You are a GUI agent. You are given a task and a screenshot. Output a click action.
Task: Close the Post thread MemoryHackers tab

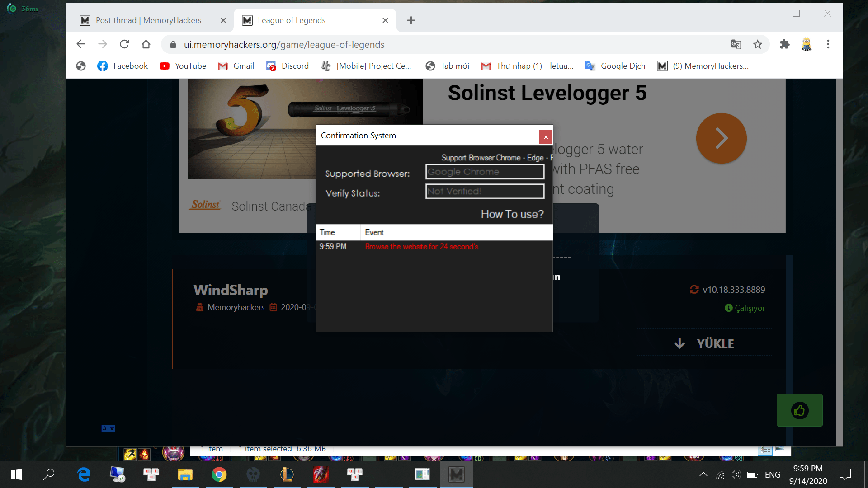pos(223,20)
